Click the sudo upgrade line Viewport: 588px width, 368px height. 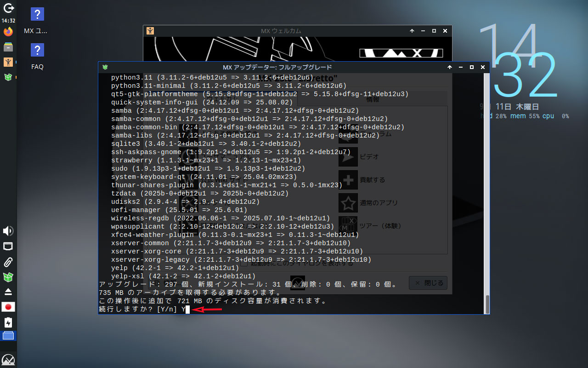point(208,168)
